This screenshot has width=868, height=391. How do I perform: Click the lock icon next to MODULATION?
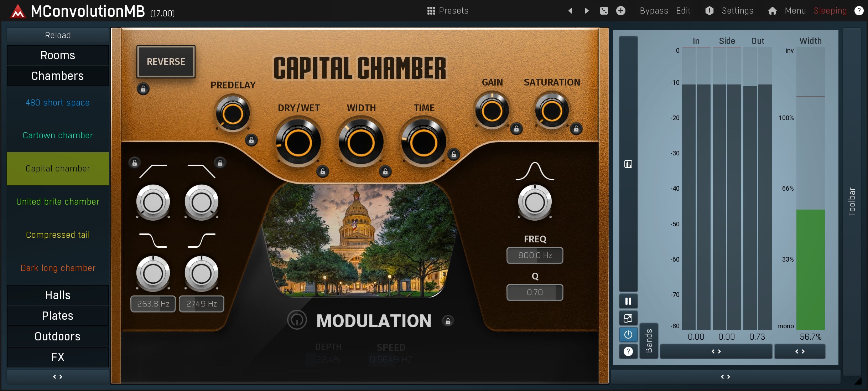448,321
